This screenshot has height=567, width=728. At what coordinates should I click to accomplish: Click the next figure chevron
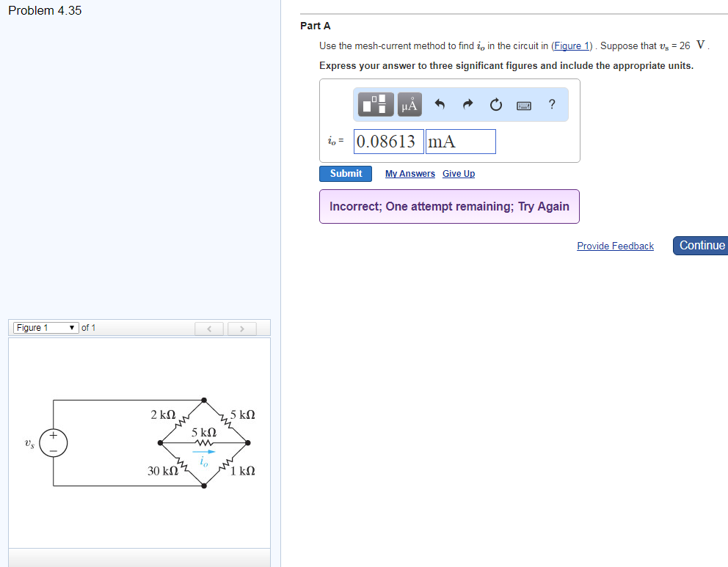(x=241, y=328)
